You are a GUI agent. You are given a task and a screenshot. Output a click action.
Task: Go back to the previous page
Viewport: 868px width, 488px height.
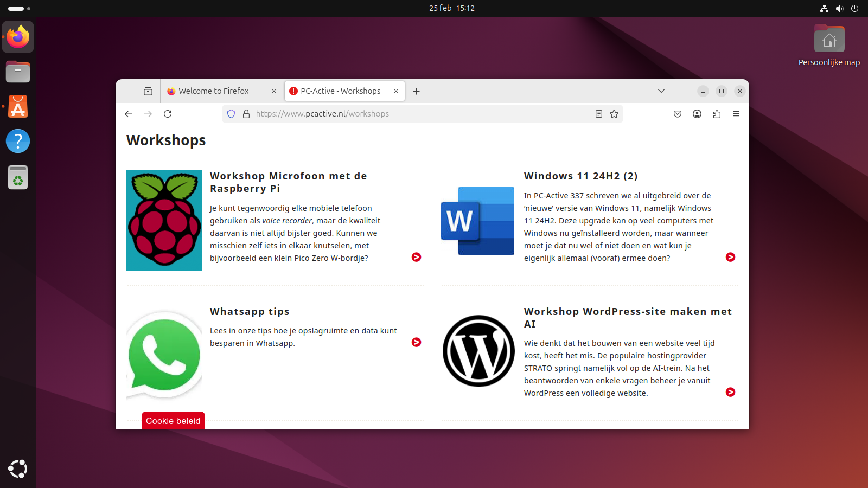129,114
